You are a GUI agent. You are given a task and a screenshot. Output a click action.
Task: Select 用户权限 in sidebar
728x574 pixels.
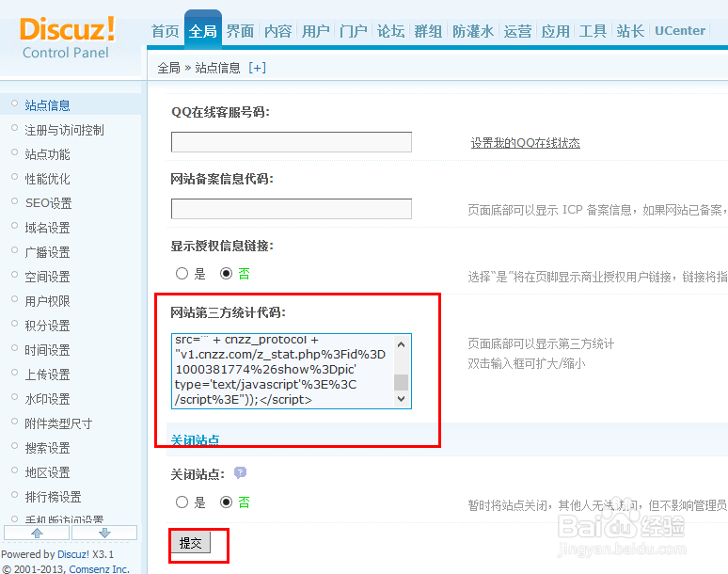[47, 301]
